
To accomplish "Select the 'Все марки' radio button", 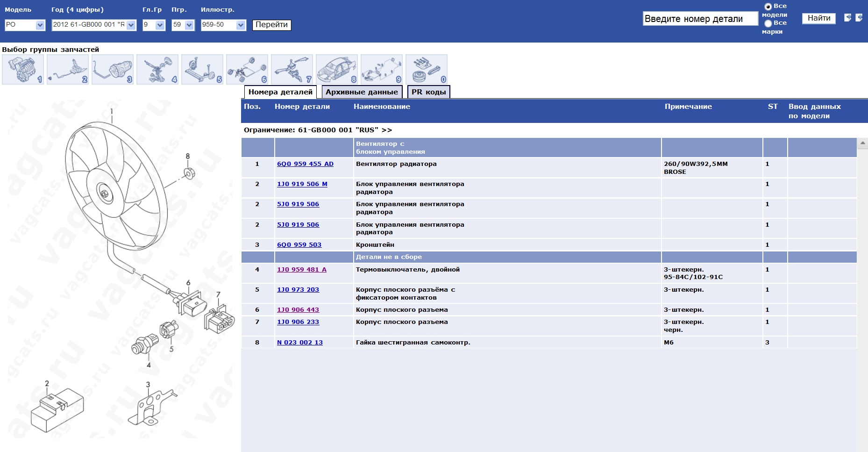I will [768, 23].
